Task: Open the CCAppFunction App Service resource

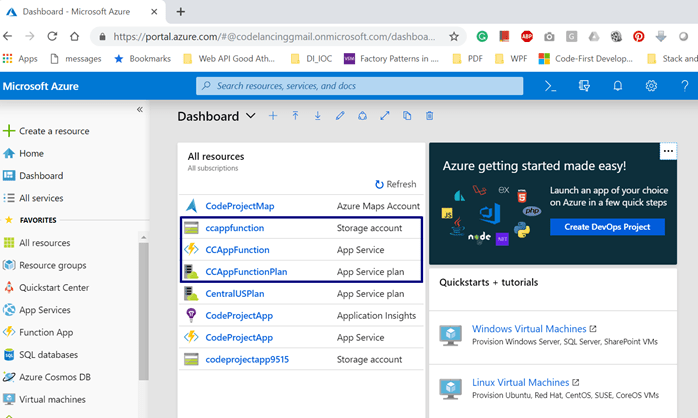Action: click(237, 250)
